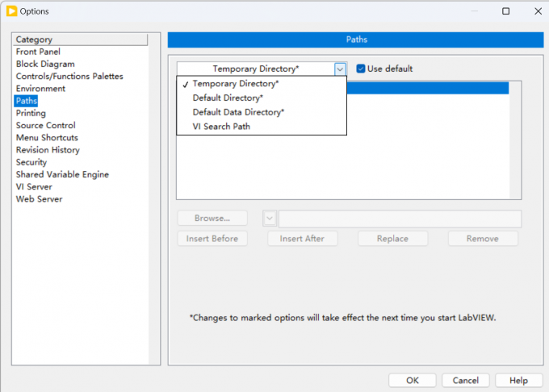549x392 pixels.
Task: Click the path entry text field
Action: point(400,219)
